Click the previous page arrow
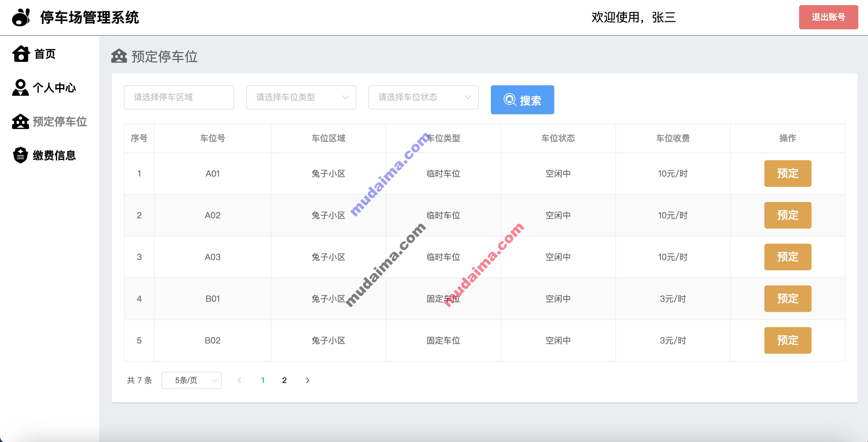The image size is (868, 442). point(239,380)
